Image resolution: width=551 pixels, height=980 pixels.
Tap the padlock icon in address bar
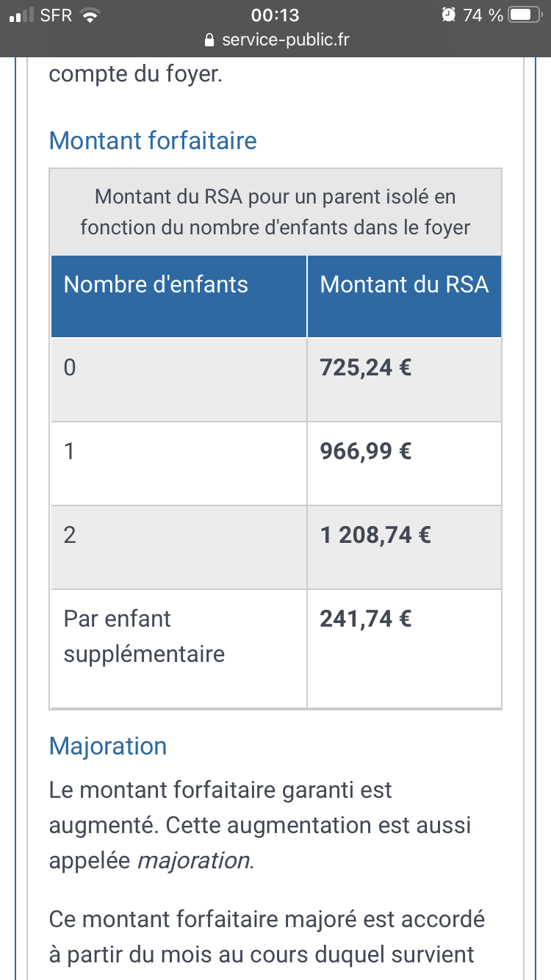[x=210, y=40]
